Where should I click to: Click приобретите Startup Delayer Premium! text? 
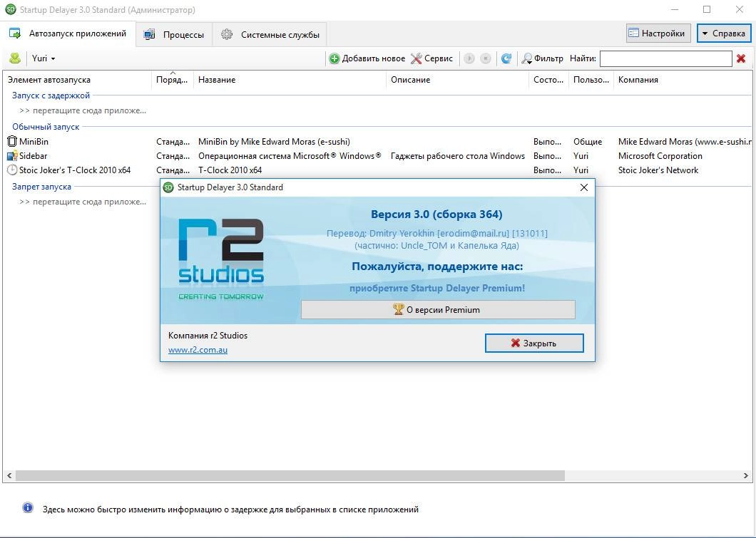pos(436,288)
